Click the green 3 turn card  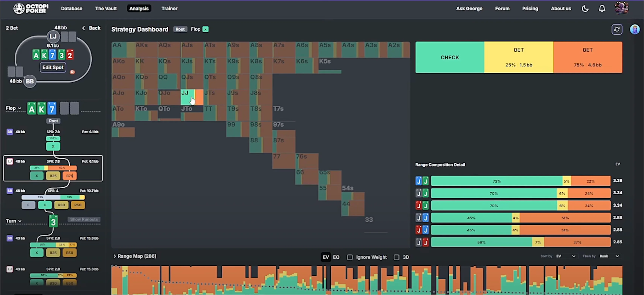pyautogui.click(x=53, y=221)
